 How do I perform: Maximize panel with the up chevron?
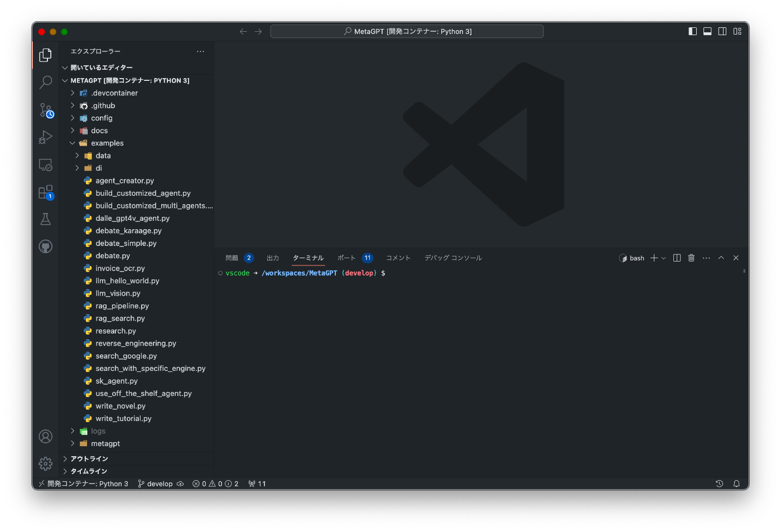pos(721,258)
